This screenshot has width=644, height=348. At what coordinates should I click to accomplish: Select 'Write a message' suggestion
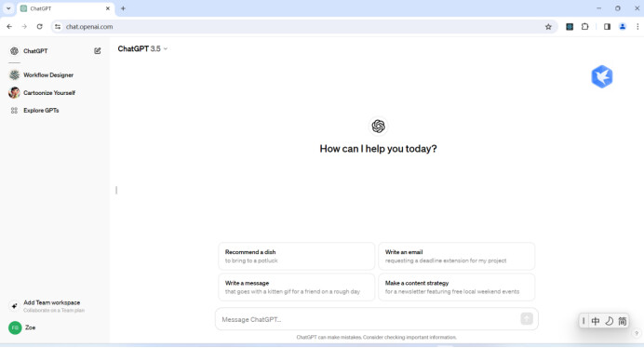tap(297, 287)
